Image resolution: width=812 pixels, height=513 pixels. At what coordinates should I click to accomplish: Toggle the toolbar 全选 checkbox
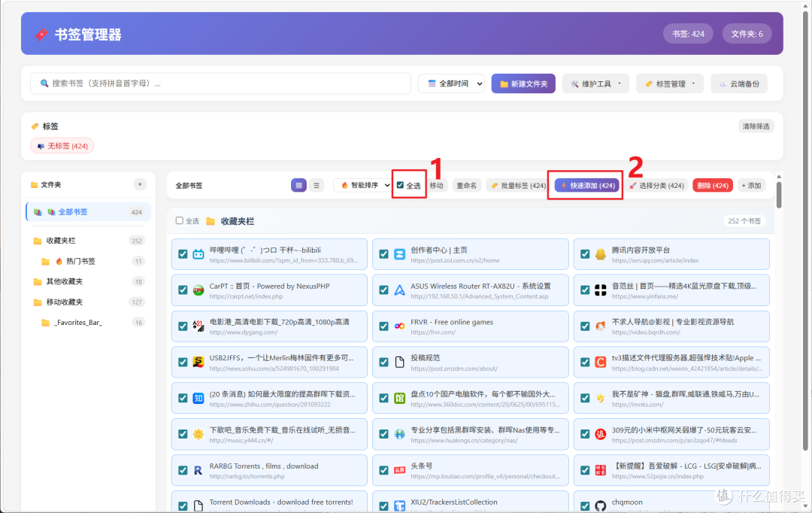coord(400,185)
